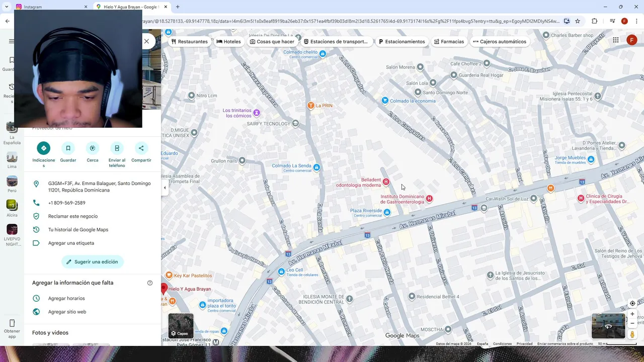Filter map by Cajeros automáticos

500,42
